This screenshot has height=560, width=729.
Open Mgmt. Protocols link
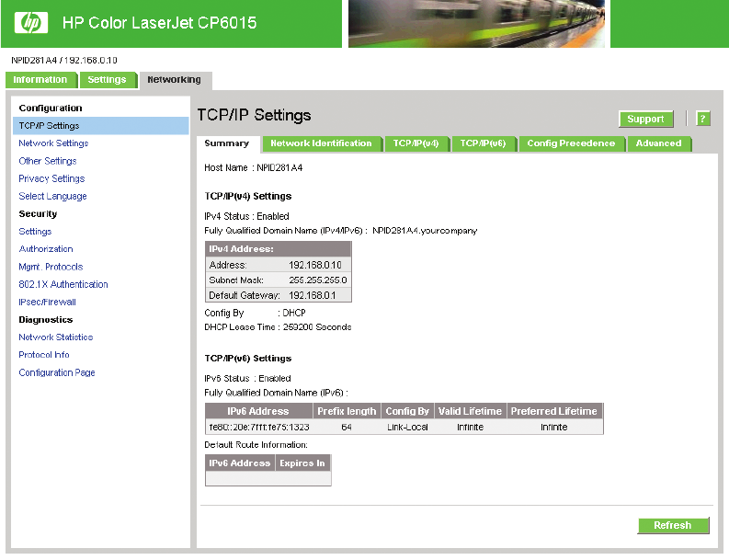coord(51,267)
